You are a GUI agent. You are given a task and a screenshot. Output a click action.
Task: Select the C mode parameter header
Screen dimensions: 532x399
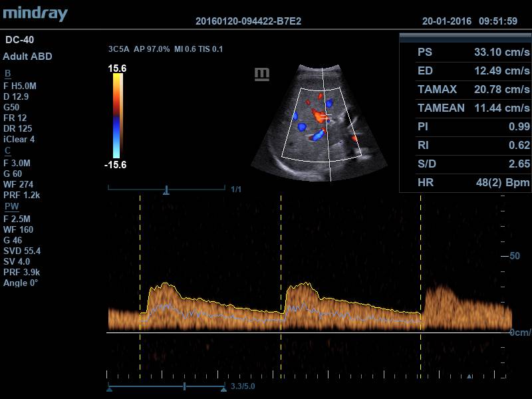tap(8, 151)
